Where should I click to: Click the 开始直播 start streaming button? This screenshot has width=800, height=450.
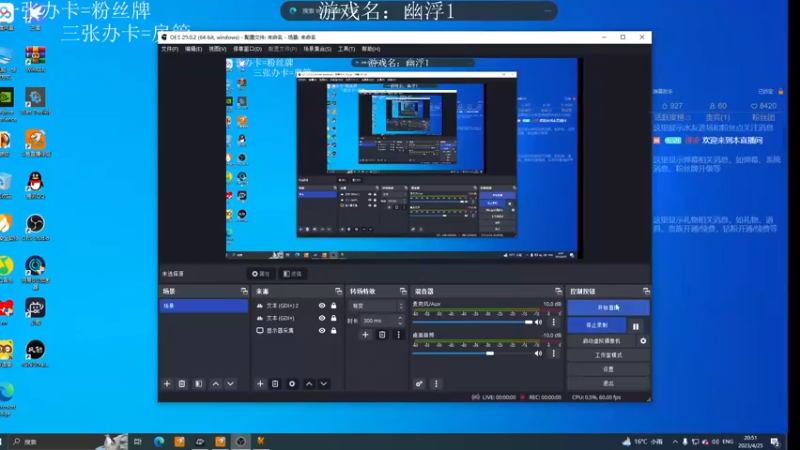point(608,308)
